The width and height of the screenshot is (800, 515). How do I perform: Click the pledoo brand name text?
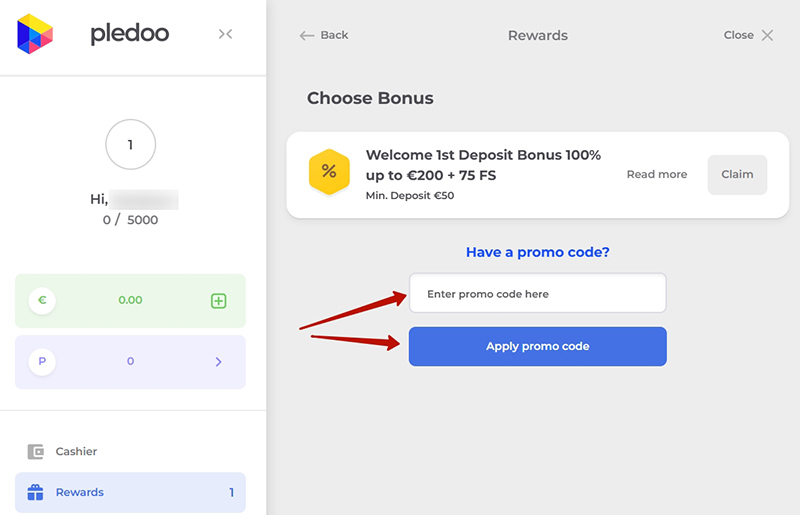pos(129,34)
